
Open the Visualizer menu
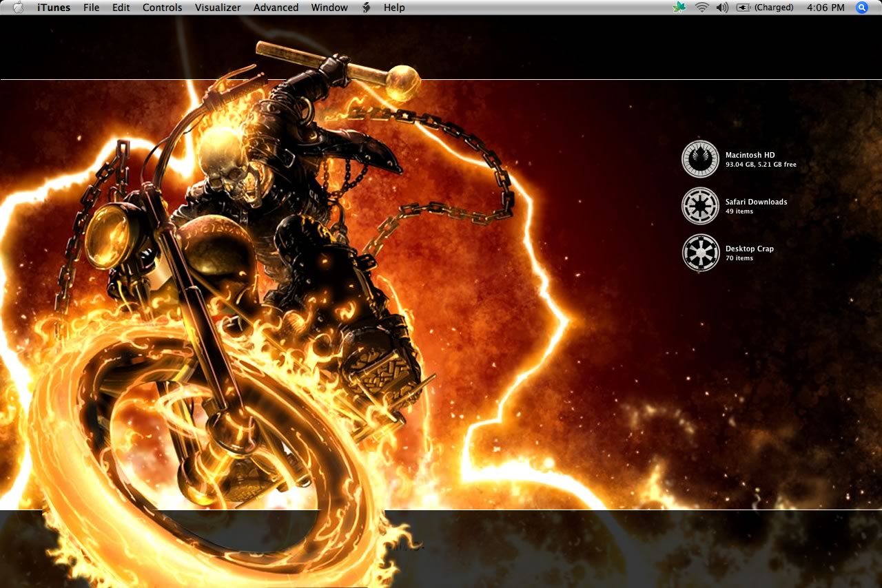[x=218, y=8]
